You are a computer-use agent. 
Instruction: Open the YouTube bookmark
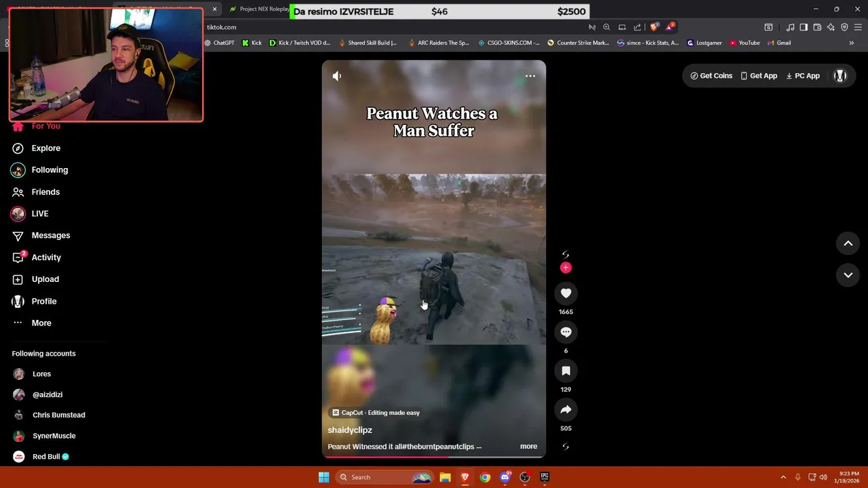pyautogui.click(x=745, y=43)
